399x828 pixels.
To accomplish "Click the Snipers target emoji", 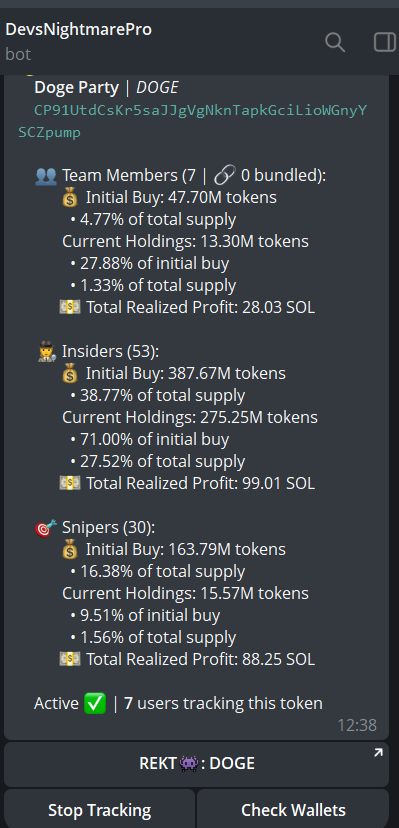I will coord(46,528).
